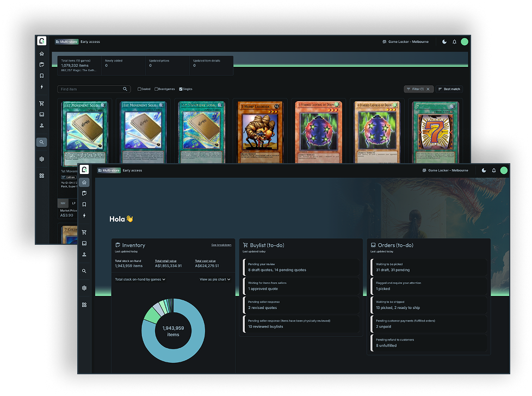Toggle dark mode moon in the front window
532x396 pixels.
point(484,170)
